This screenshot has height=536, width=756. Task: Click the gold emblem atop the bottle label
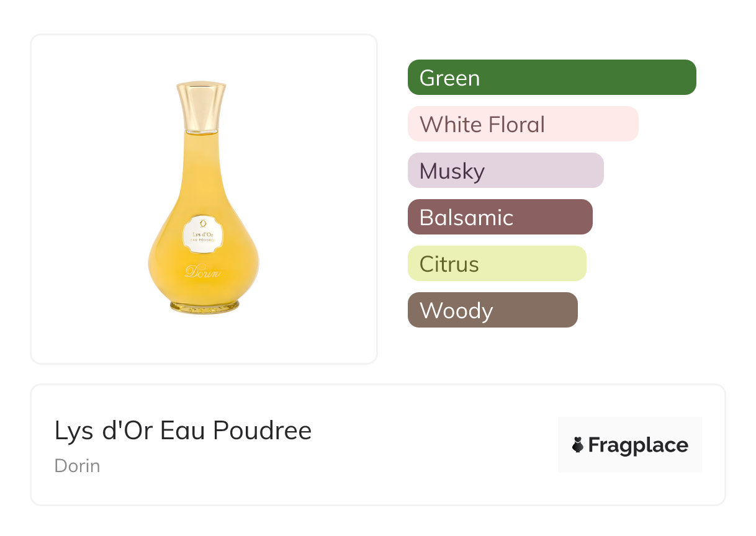point(203,223)
